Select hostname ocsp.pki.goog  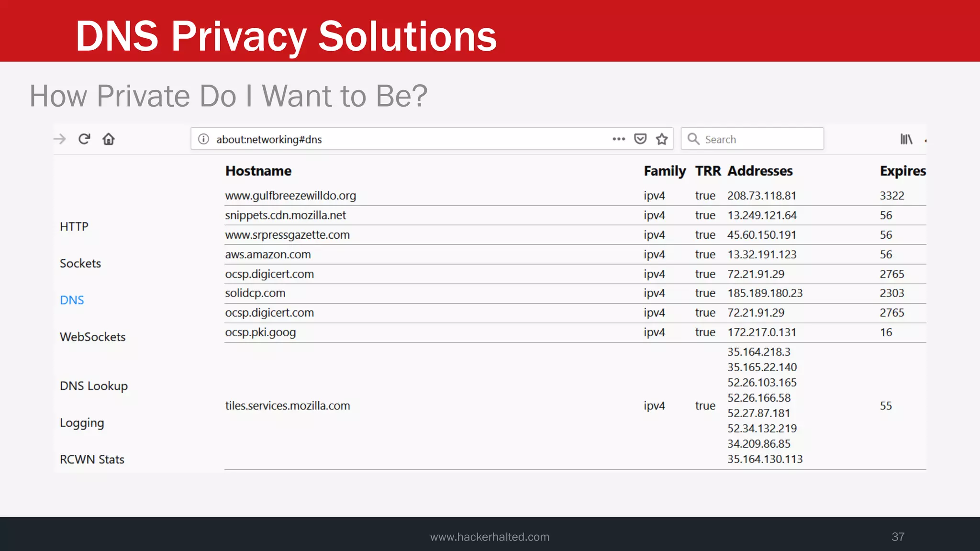click(x=260, y=332)
